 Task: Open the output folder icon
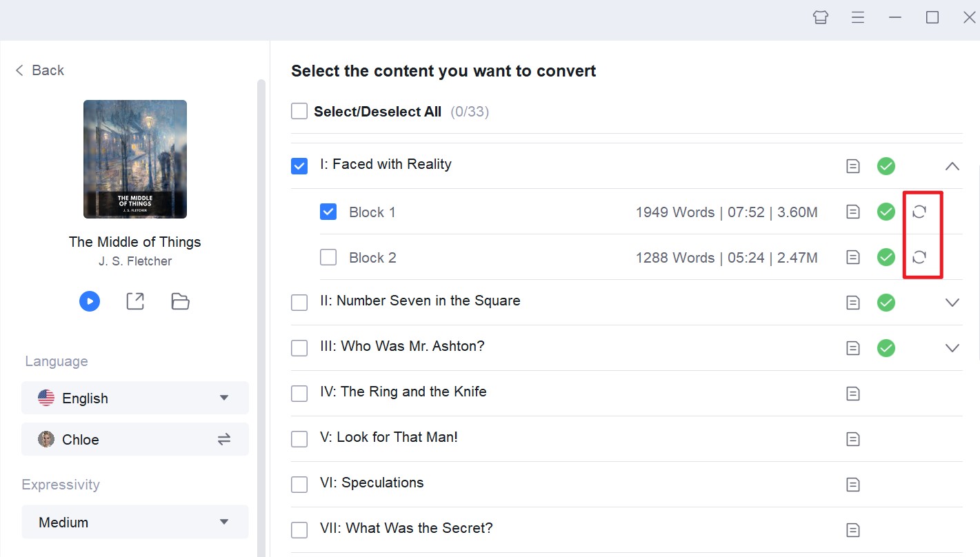[x=180, y=301]
